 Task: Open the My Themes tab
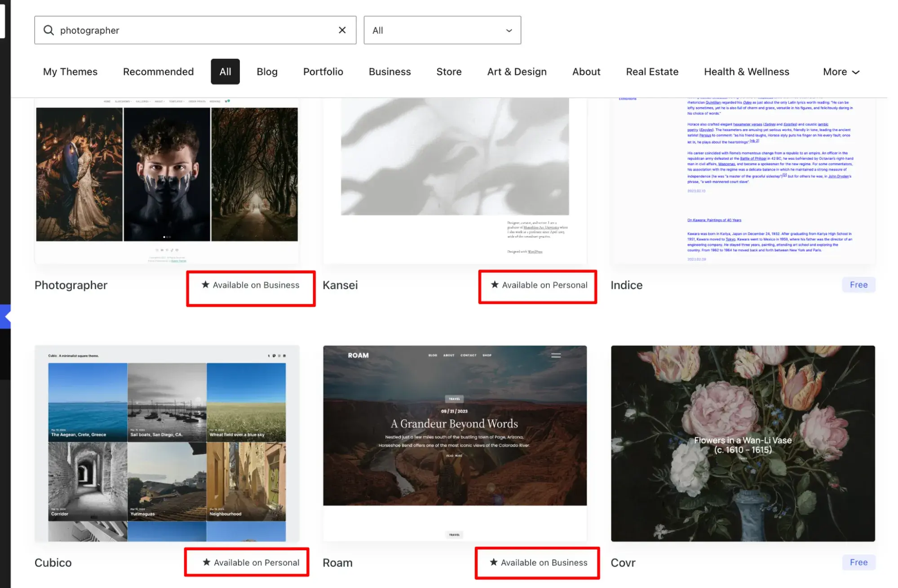pos(70,71)
